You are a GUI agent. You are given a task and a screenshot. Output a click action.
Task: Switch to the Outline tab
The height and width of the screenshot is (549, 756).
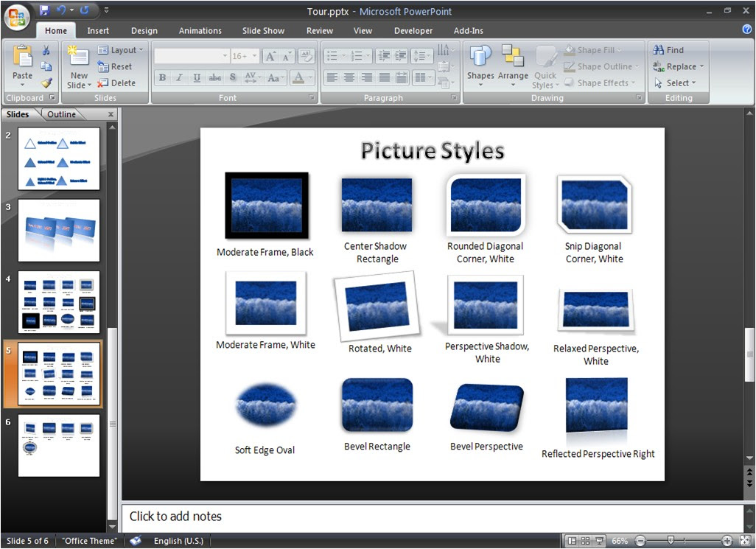click(x=62, y=113)
